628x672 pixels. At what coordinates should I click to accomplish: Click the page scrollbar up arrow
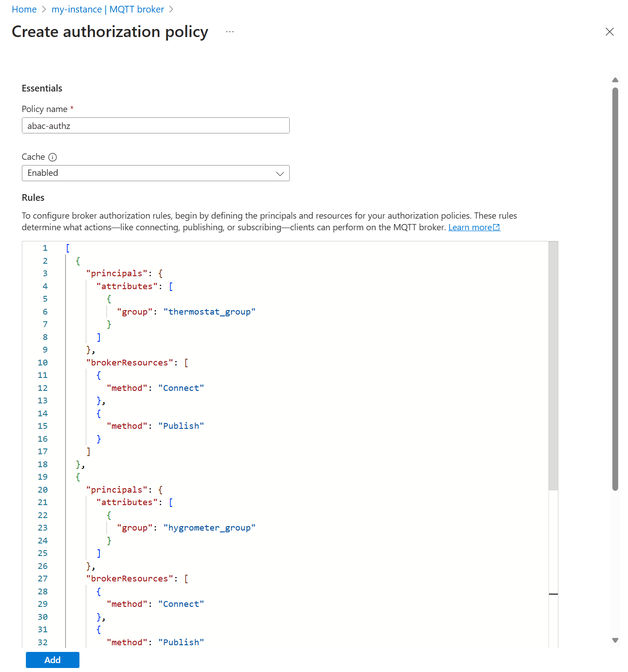point(616,79)
